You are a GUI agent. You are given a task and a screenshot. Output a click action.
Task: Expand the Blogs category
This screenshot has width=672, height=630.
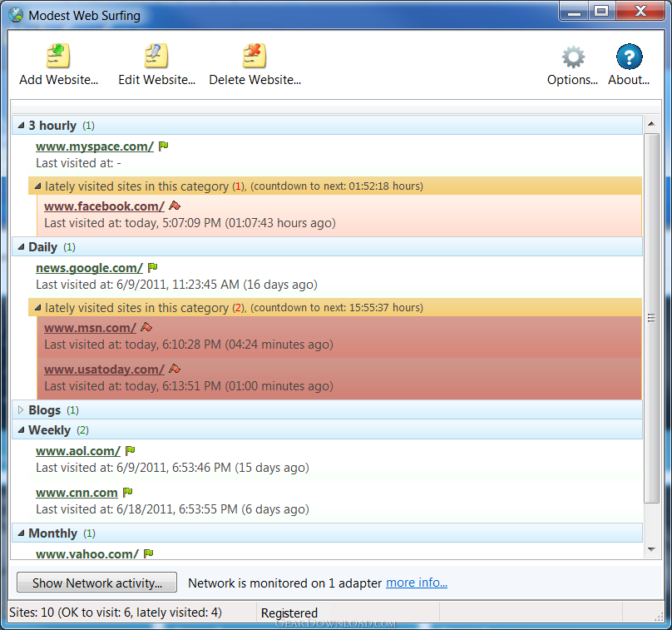[21, 410]
